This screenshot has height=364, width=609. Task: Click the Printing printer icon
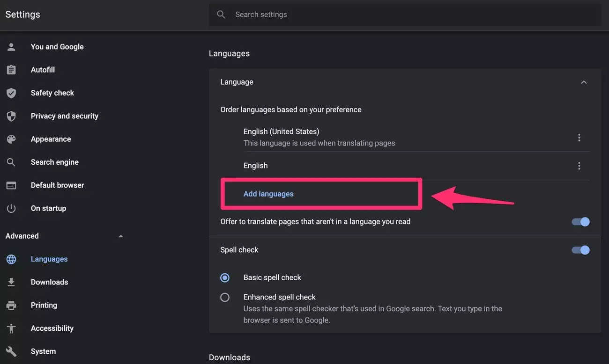click(x=11, y=306)
